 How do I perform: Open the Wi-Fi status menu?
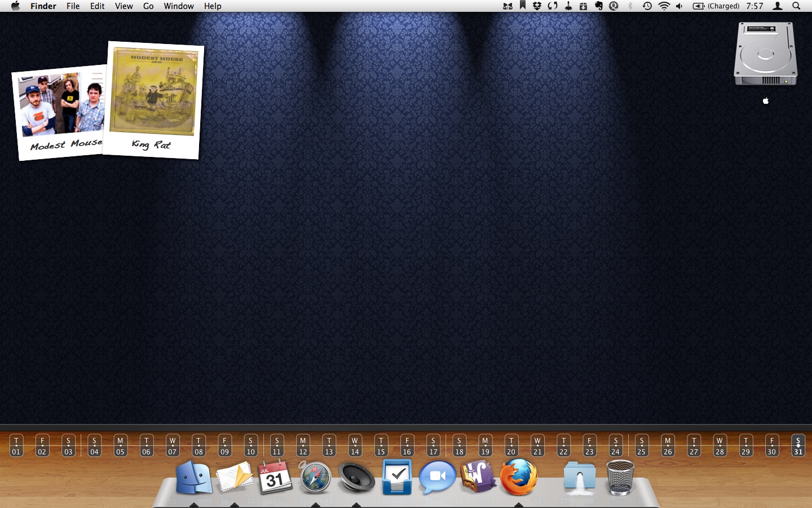pyautogui.click(x=664, y=6)
